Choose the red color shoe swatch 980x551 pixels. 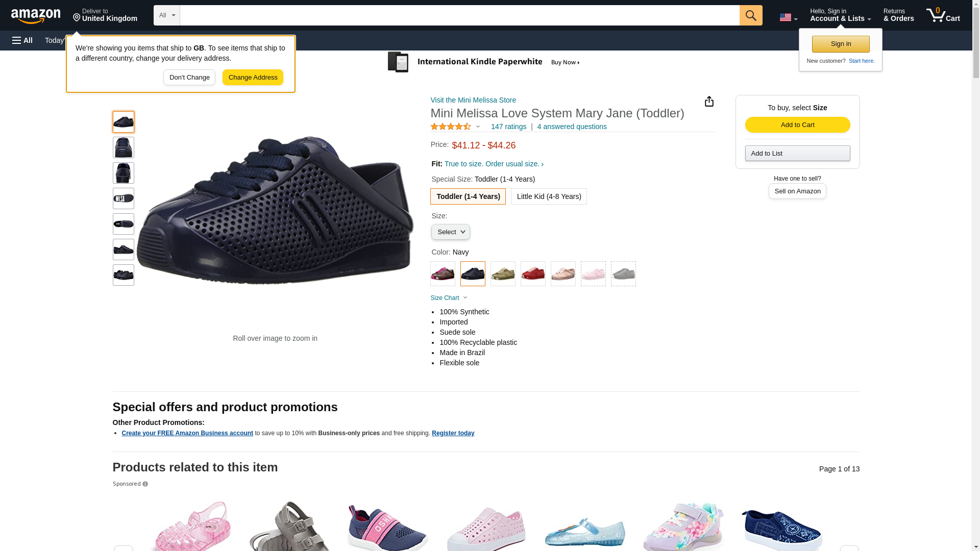[x=533, y=274]
